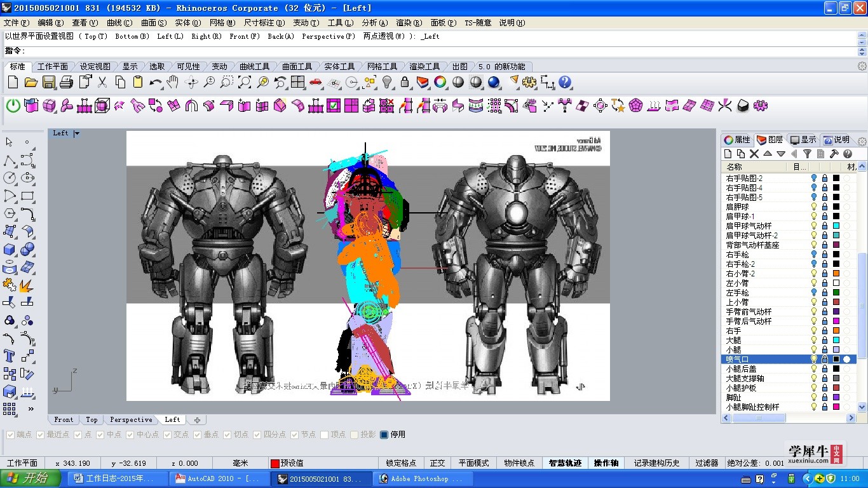Toggle the 端点 osnap checkbox
This screenshot has width=868, height=488.
[10, 435]
